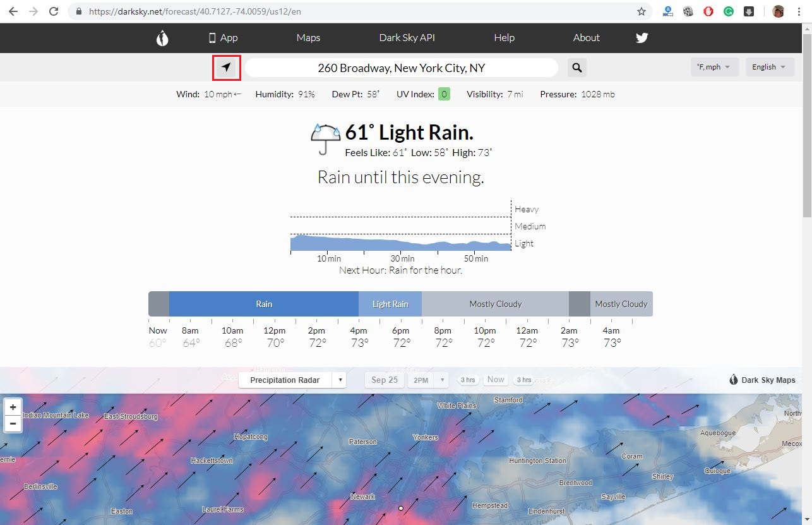Screen dimensions: 812x525
Task: Click the Visibility 7 mi reading
Action: coord(495,94)
